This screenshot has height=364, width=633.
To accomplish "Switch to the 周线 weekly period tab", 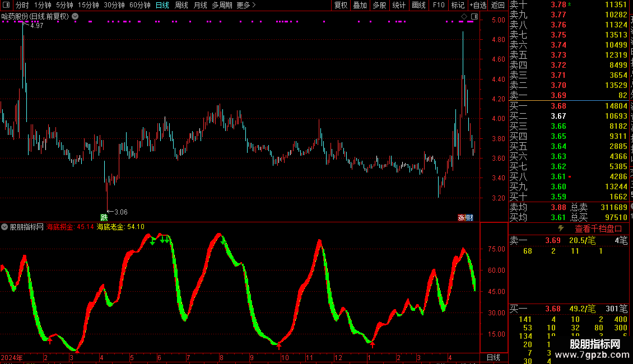I will [x=181, y=5].
